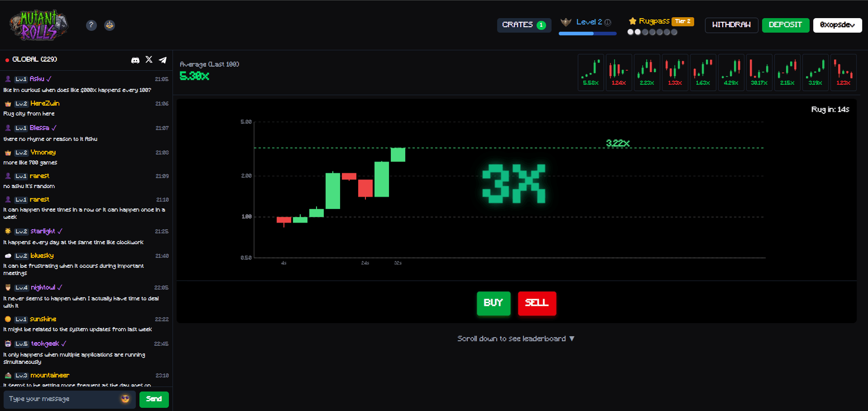The height and width of the screenshot is (411, 868).
Task: Click the Mutant Rolls logo
Action: point(38,25)
